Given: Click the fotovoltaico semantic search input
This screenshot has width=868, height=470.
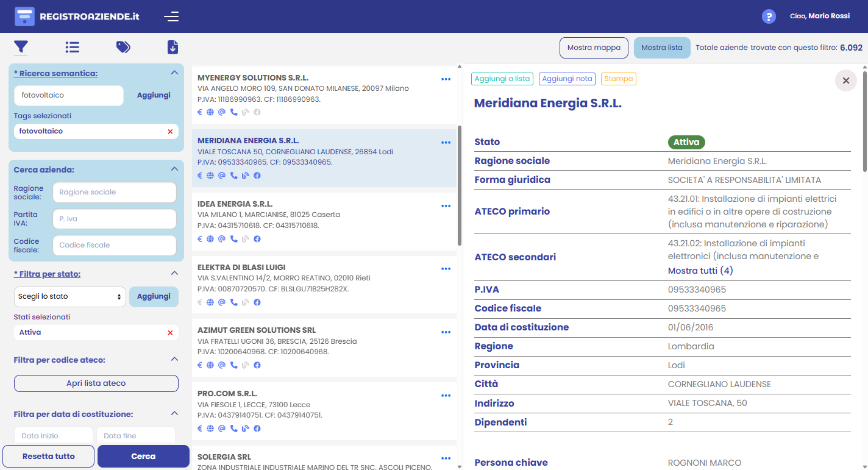Looking at the screenshot, I should [68, 95].
